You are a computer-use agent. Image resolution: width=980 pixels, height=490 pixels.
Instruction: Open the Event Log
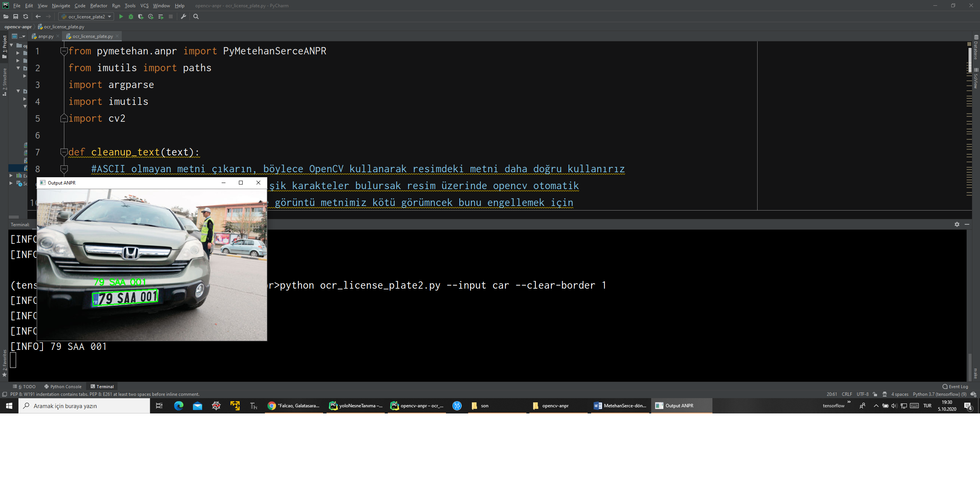(x=955, y=387)
